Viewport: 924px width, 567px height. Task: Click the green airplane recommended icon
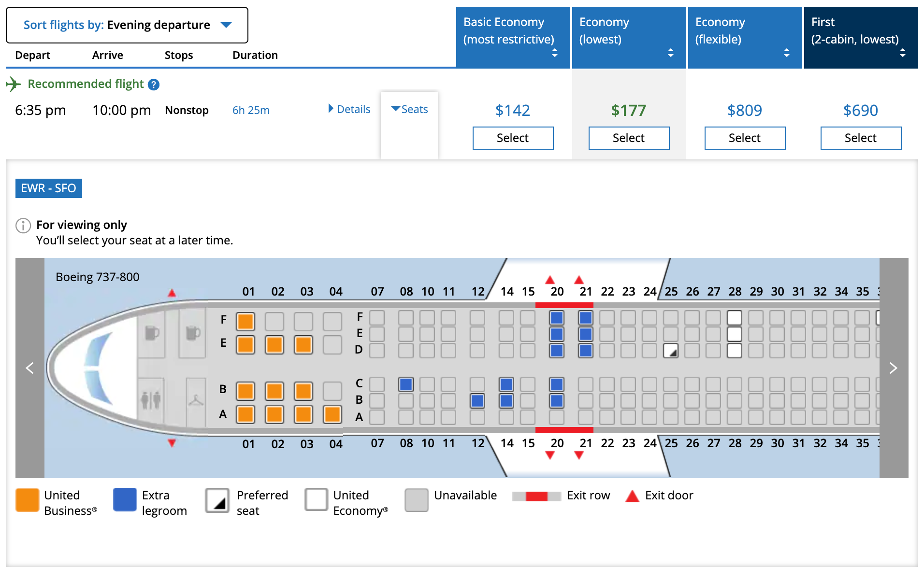pos(14,84)
